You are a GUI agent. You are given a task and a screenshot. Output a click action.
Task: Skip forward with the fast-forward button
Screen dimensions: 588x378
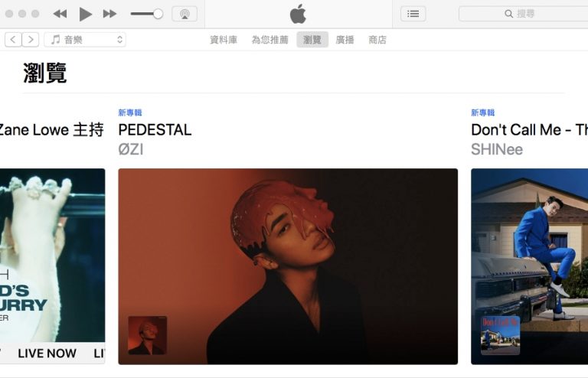pos(109,14)
